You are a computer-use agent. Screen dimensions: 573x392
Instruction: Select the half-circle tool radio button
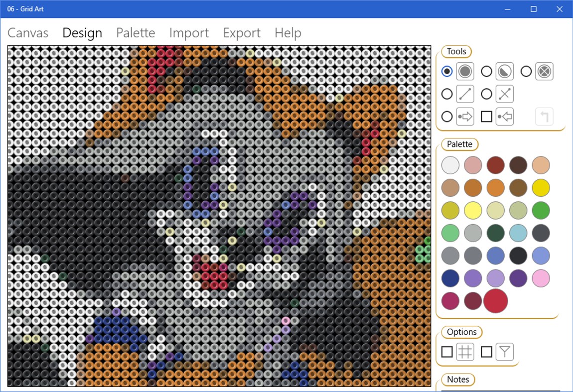coord(486,71)
